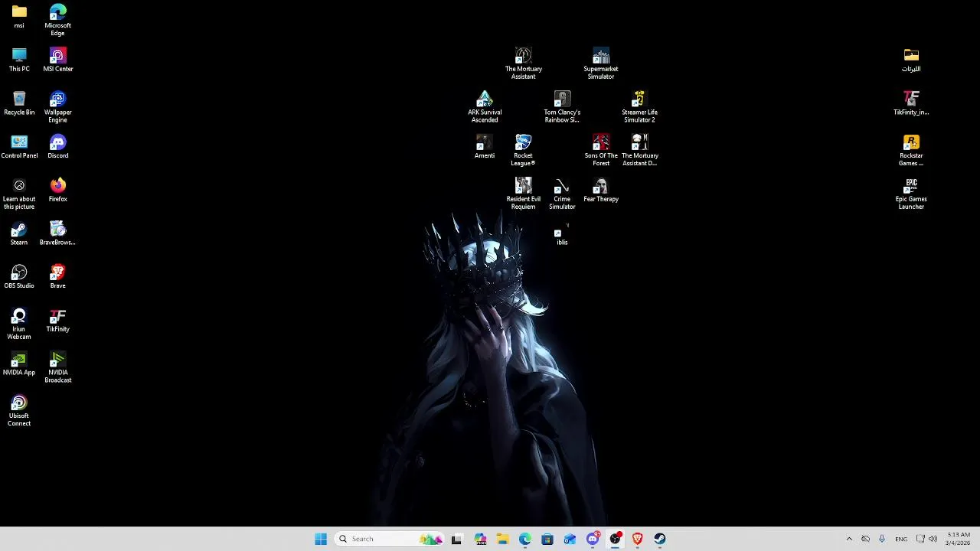Switch to OBS Studio in the taskbar
The height and width of the screenshot is (551, 980).
pyautogui.click(x=615, y=539)
